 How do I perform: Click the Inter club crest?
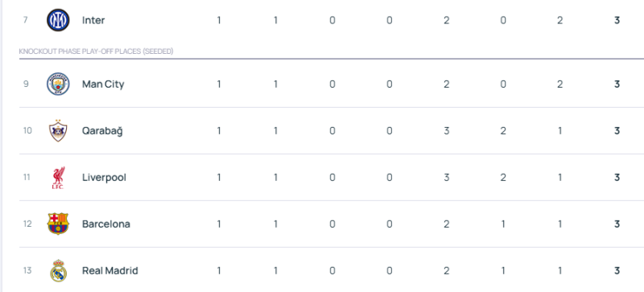point(58,20)
